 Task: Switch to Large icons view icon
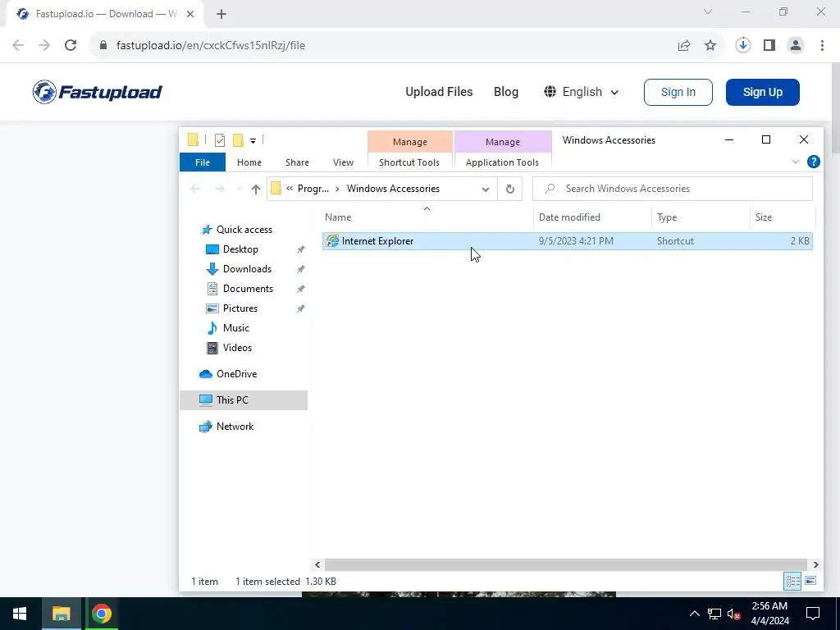click(x=810, y=582)
